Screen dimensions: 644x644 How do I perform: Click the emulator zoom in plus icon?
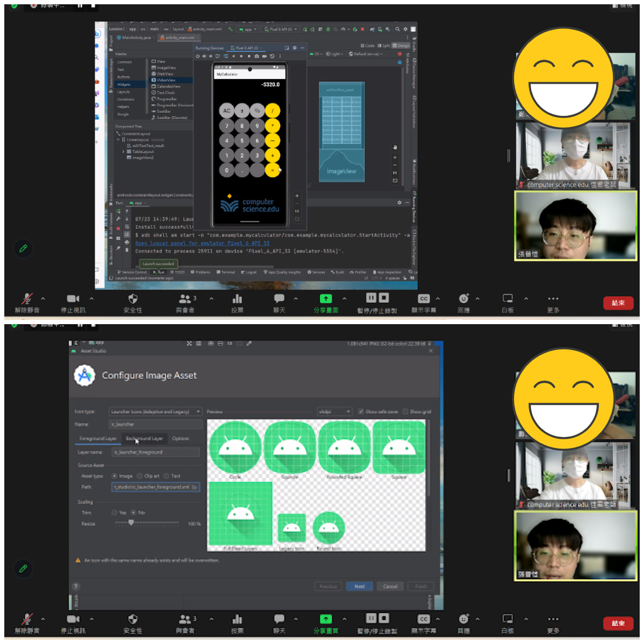[297, 196]
